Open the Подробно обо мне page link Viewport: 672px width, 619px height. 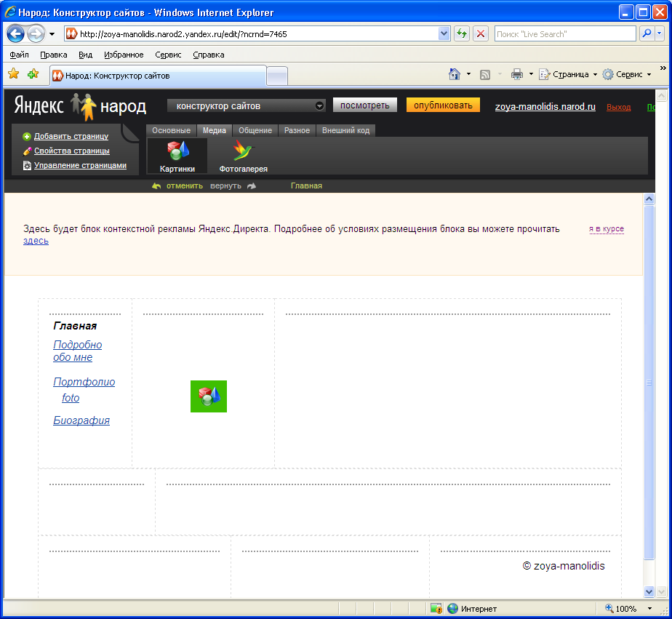(x=78, y=351)
